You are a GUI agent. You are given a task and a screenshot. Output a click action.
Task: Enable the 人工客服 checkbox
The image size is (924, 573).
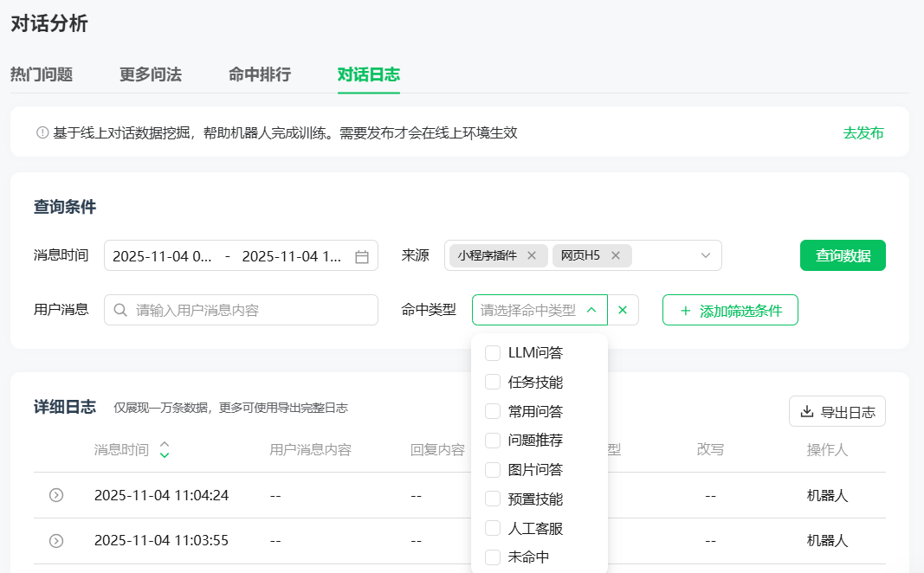(493, 528)
